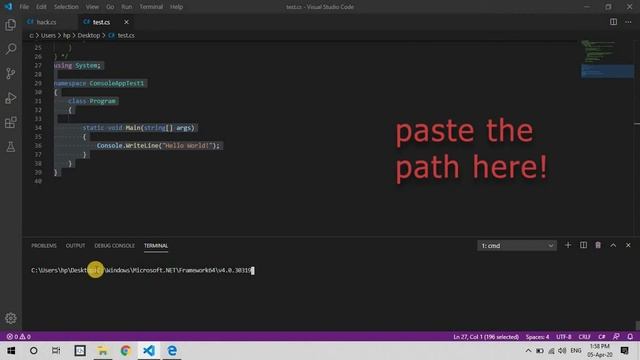Click the Desktop breadcrumb segment
This screenshot has width=640, height=360.
(x=89, y=36)
